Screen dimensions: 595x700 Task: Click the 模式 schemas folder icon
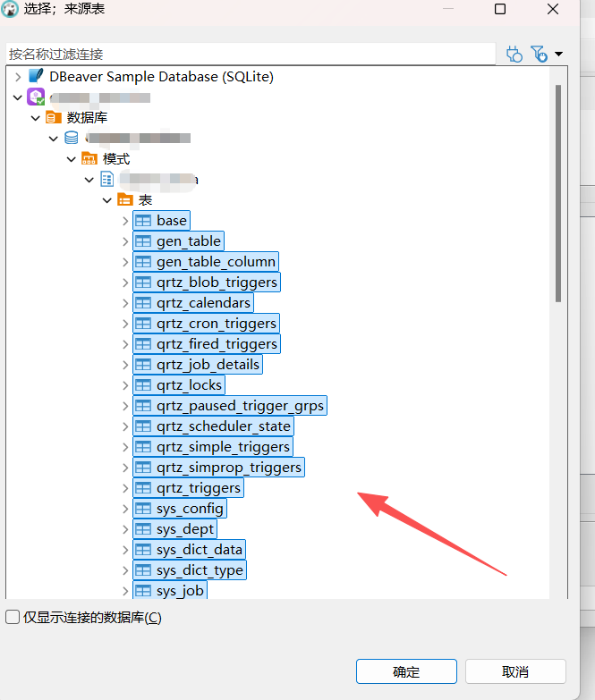(x=89, y=158)
